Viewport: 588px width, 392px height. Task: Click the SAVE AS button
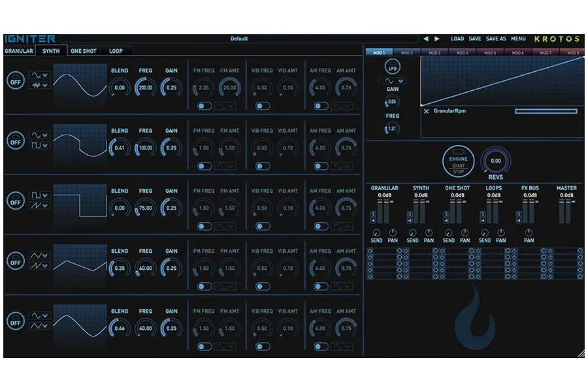click(496, 39)
